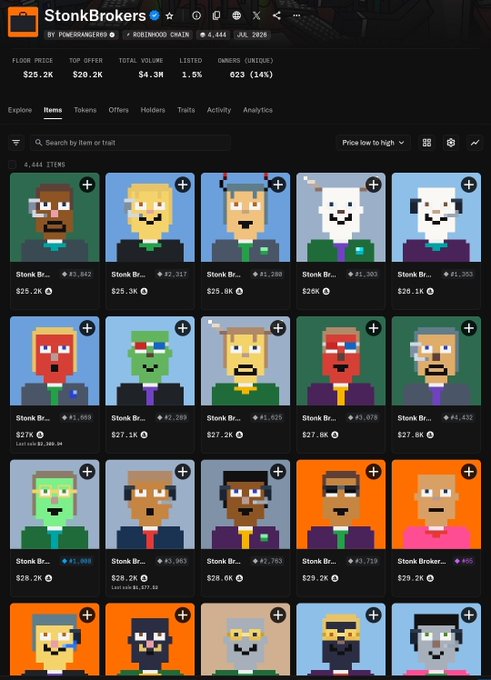The height and width of the screenshot is (680, 491).
Task: Add item #3,719 to cart with plus
Action: coord(373,472)
